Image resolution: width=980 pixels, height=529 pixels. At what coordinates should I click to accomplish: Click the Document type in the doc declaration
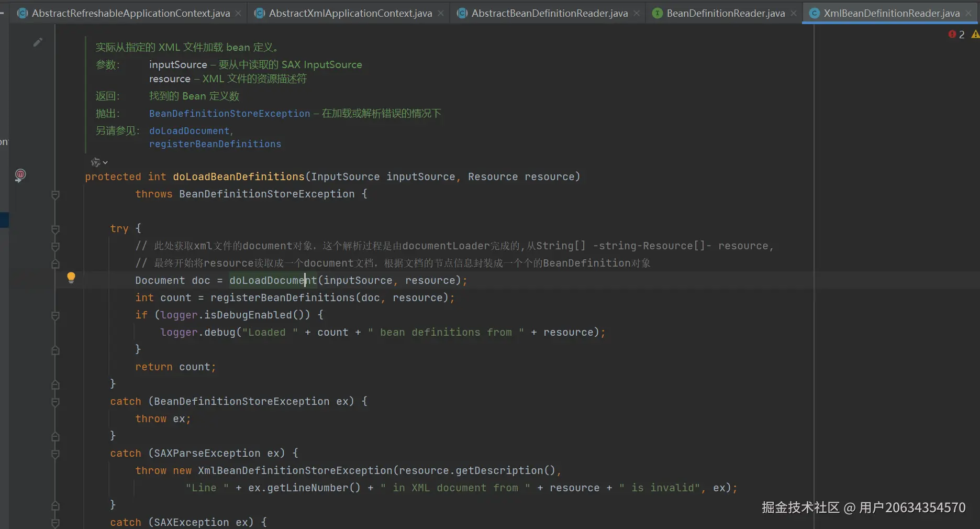tap(160, 280)
